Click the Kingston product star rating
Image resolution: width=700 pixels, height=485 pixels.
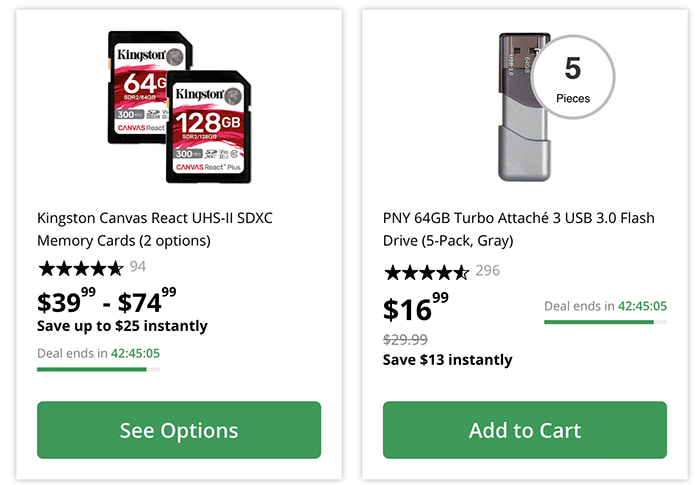(x=80, y=267)
